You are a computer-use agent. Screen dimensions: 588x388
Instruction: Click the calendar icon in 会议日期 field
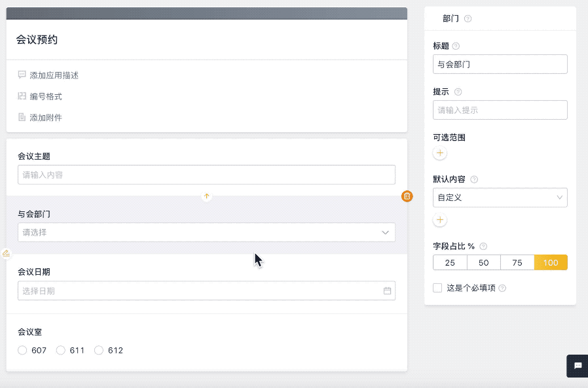[388, 291]
